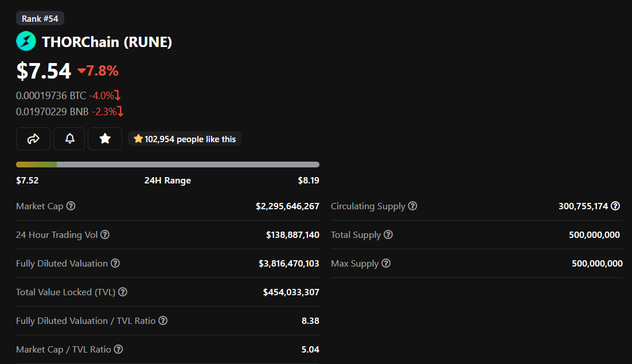Click the $8.19 range high value
The image size is (632, 364).
pos(309,181)
